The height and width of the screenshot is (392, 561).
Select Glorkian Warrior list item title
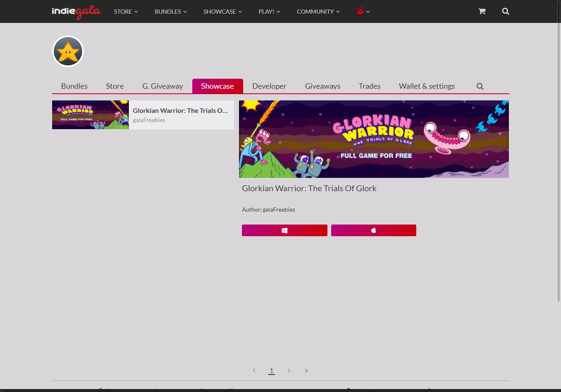180,110
